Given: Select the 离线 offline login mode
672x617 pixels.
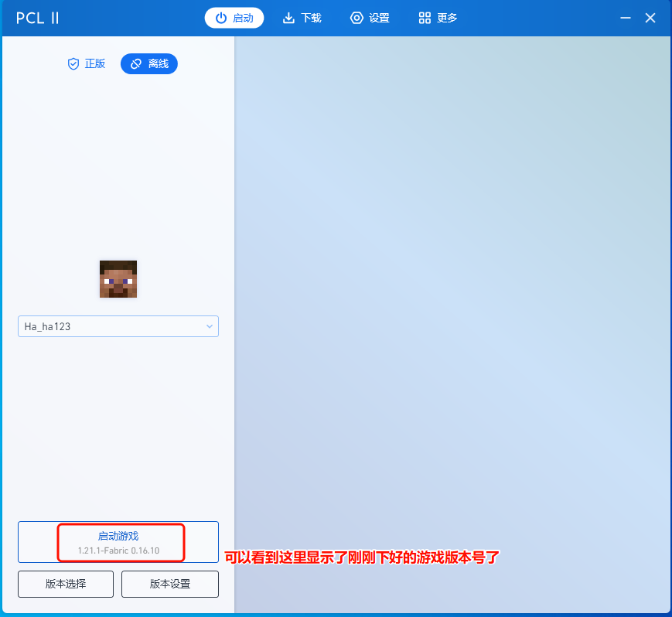Looking at the screenshot, I should [x=149, y=64].
